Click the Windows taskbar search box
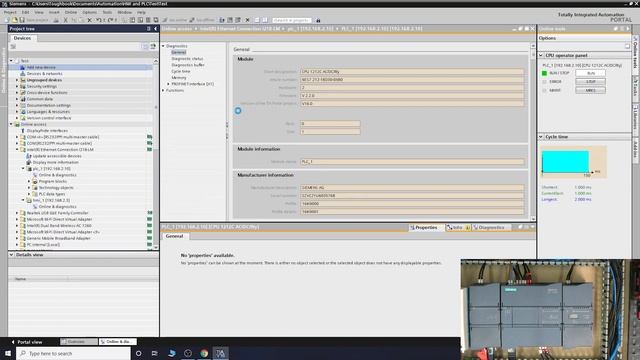The width and height of the screenshot is (640, 360). point(73,353)
